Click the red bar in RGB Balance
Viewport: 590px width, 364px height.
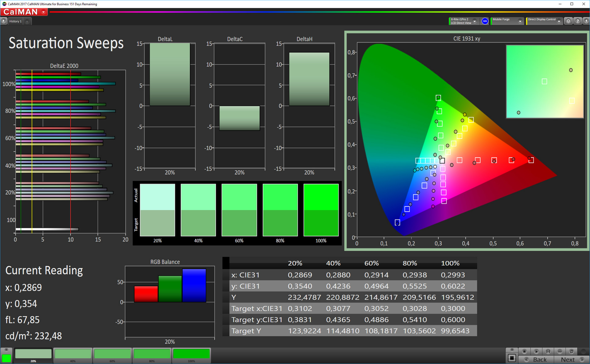tap(146, 294)
